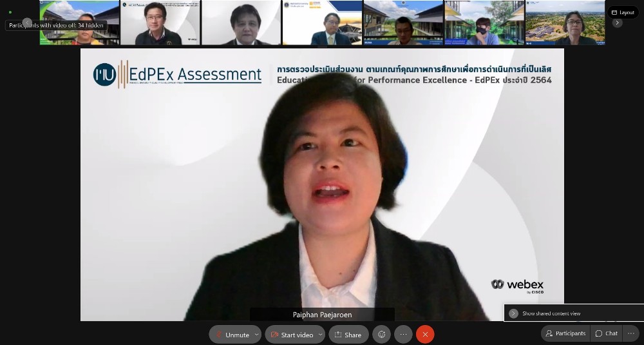Unmute the microphone
This screenshot has width=644, height=345.
tap(232, 335)
